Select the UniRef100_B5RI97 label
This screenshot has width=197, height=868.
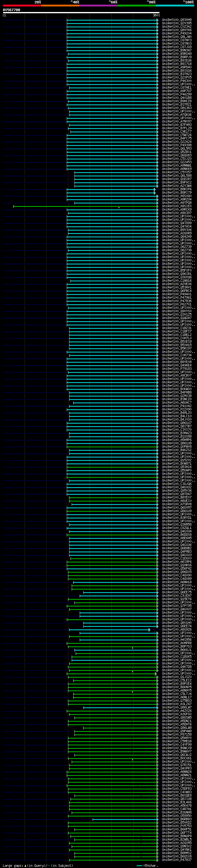(177, 349)
